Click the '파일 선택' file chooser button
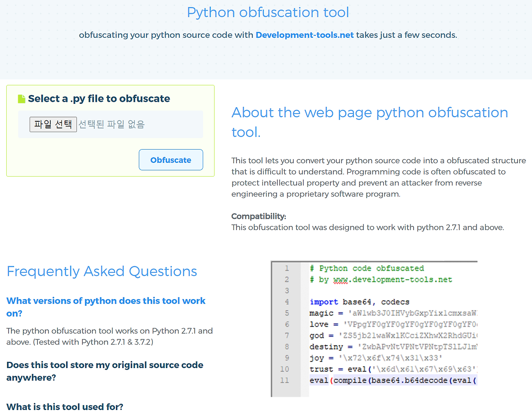 click(53, 124)
